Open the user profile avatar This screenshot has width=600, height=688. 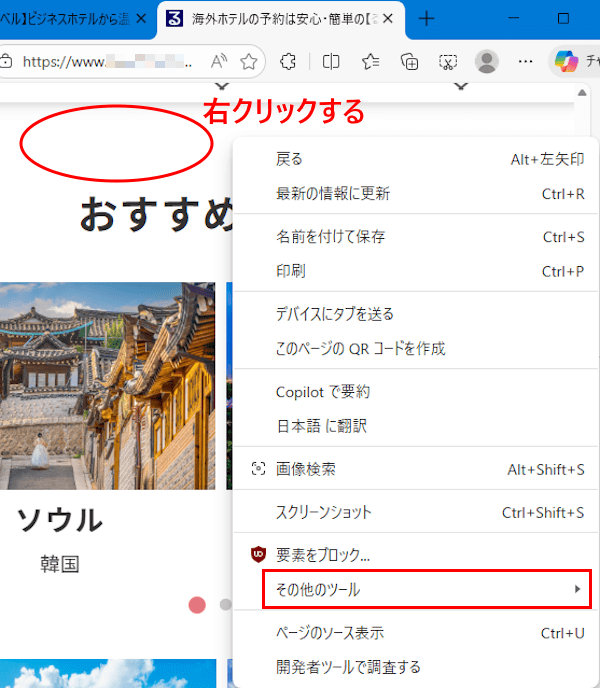(486, 61)
